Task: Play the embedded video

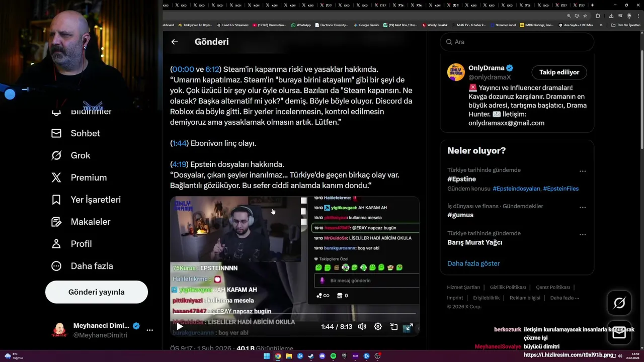Action: click(x=180, y=327)
